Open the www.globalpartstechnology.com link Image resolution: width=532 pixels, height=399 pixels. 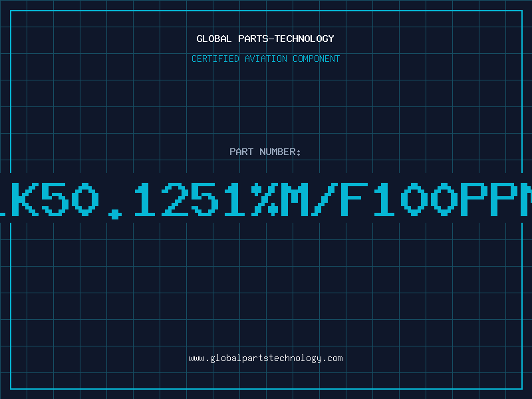[x=265, y=358]
